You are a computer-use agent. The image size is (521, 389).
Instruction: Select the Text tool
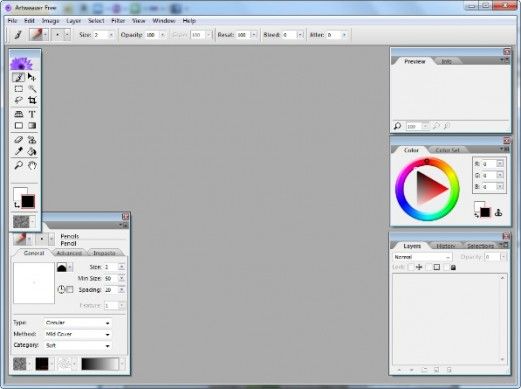click(32, 114)
